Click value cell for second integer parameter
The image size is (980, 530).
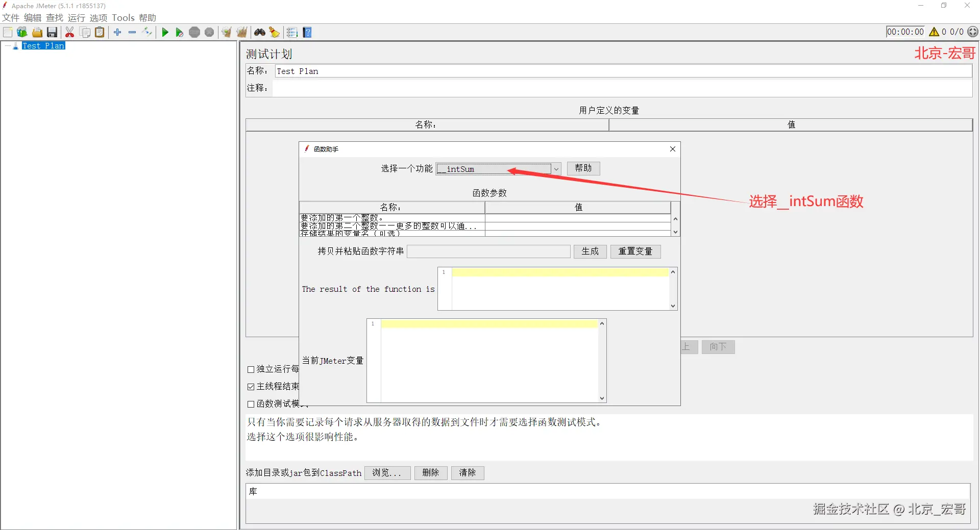coord(578,226)
